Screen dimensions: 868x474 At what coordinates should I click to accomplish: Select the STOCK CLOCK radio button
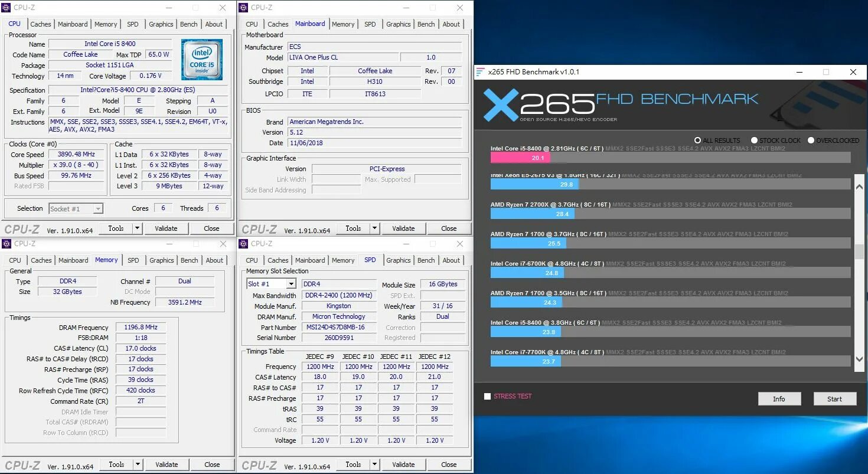(x=754, y=140)
